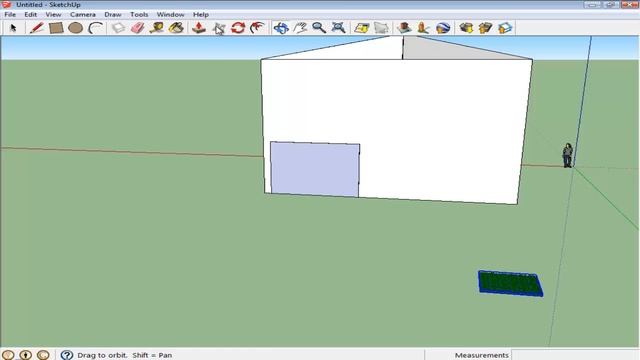Click the 'Measurements' label
Image resolution: width=640 pixels, height=360 pixels.
(x=482, y=355)
